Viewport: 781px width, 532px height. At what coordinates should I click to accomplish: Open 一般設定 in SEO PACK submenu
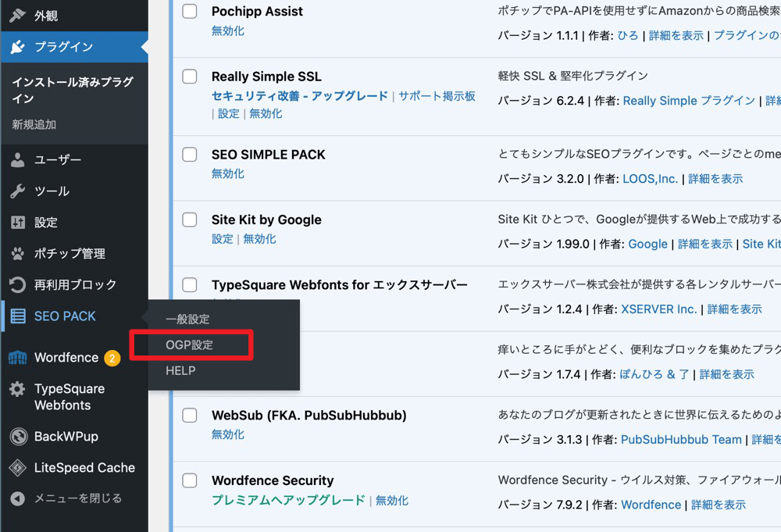(187, 320)
